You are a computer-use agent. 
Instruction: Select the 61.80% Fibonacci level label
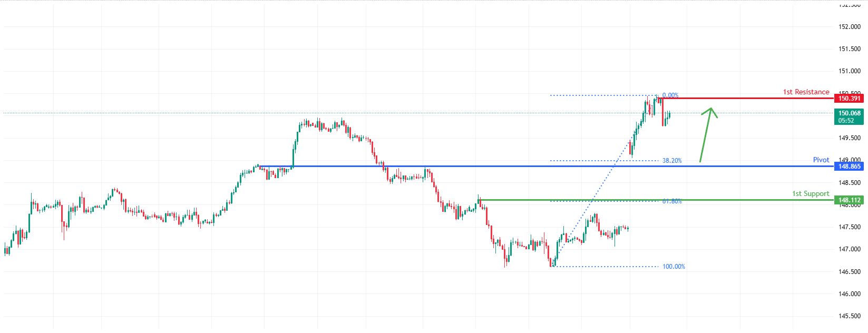pos(672,201)
